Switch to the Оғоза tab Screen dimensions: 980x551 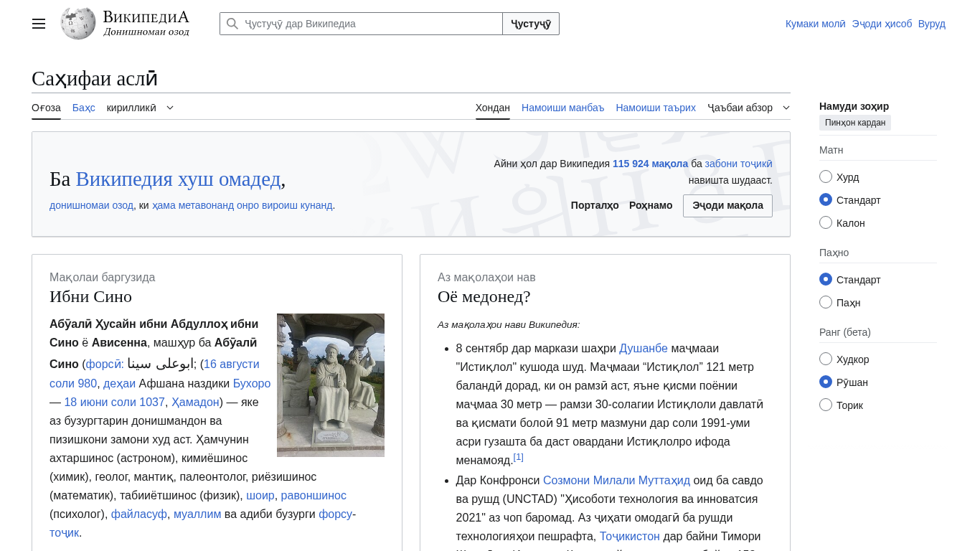[46, 108]
